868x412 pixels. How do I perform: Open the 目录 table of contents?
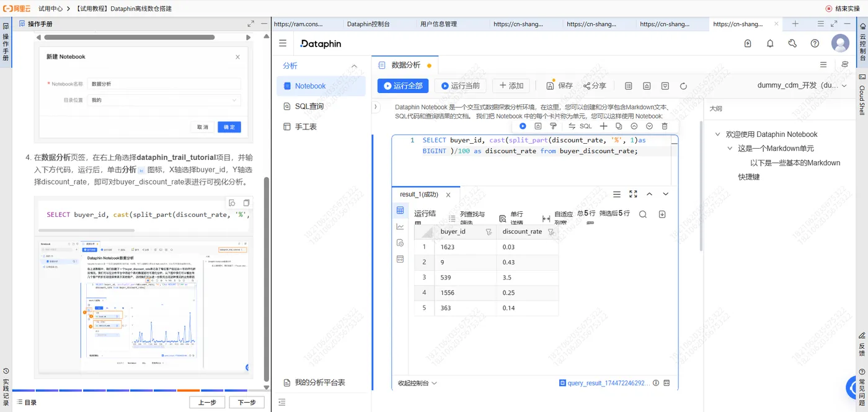[x=25, y=402]
